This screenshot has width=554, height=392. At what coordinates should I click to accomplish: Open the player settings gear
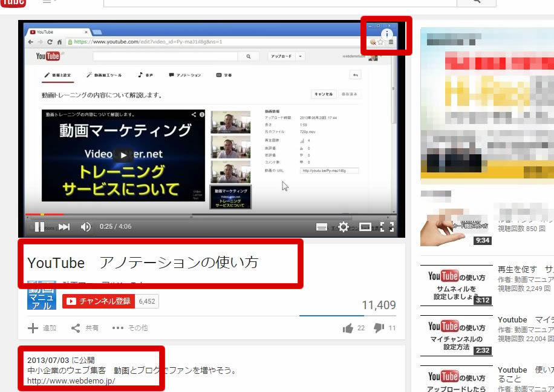tap(344, 227)
